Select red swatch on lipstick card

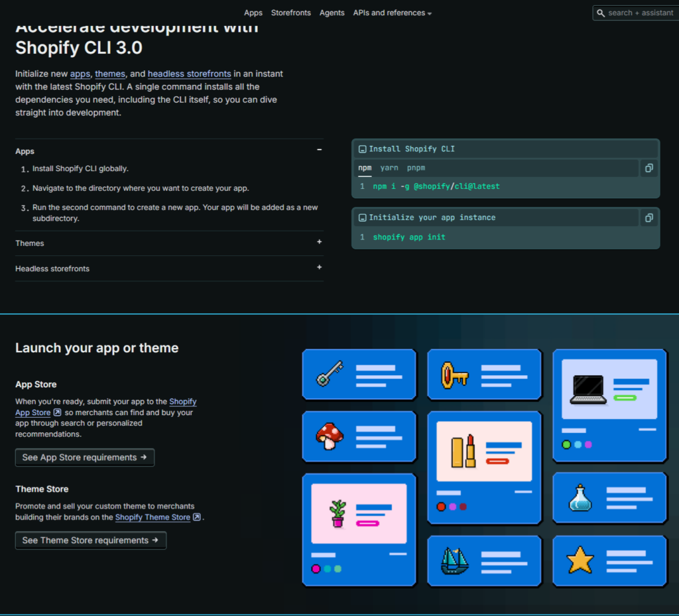[441, 507]
